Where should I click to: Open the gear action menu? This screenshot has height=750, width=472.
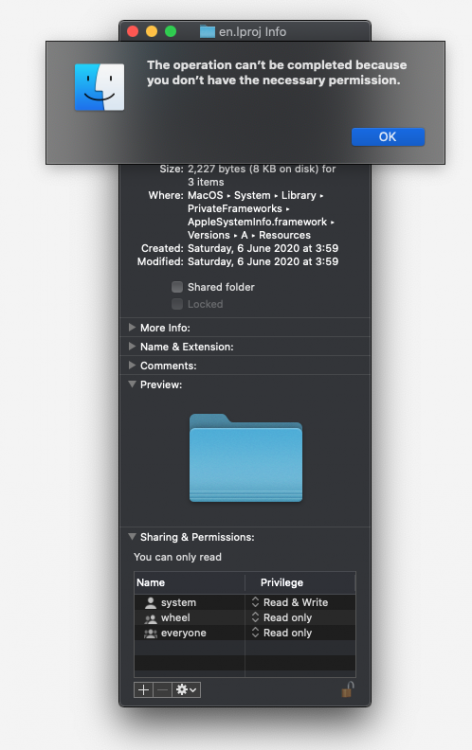[186, 690]
